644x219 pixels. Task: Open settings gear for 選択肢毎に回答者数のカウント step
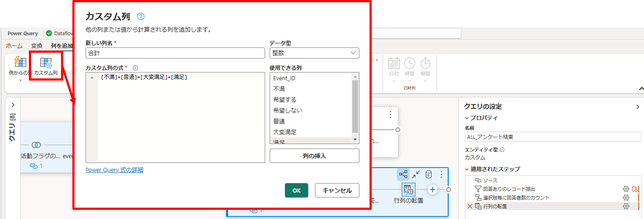coord(626,198)
